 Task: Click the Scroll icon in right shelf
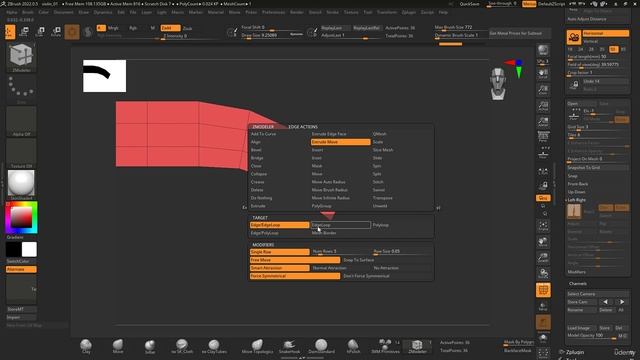[543, 73]
